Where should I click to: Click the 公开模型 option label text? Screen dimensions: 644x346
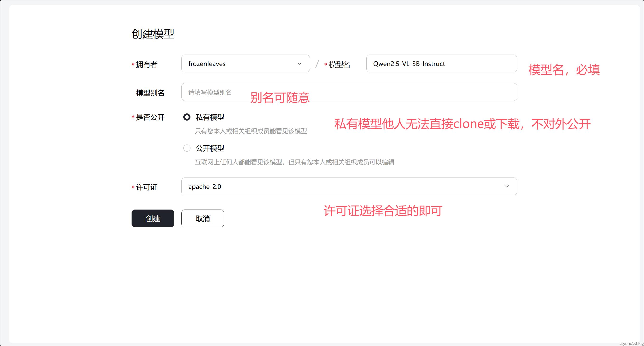tap(210, 148)
